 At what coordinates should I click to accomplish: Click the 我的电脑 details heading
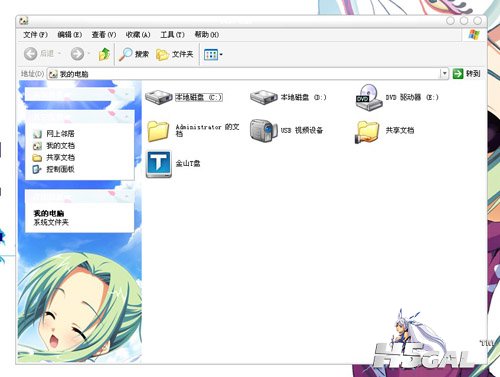pyautogui.click(x=49, y=213)
